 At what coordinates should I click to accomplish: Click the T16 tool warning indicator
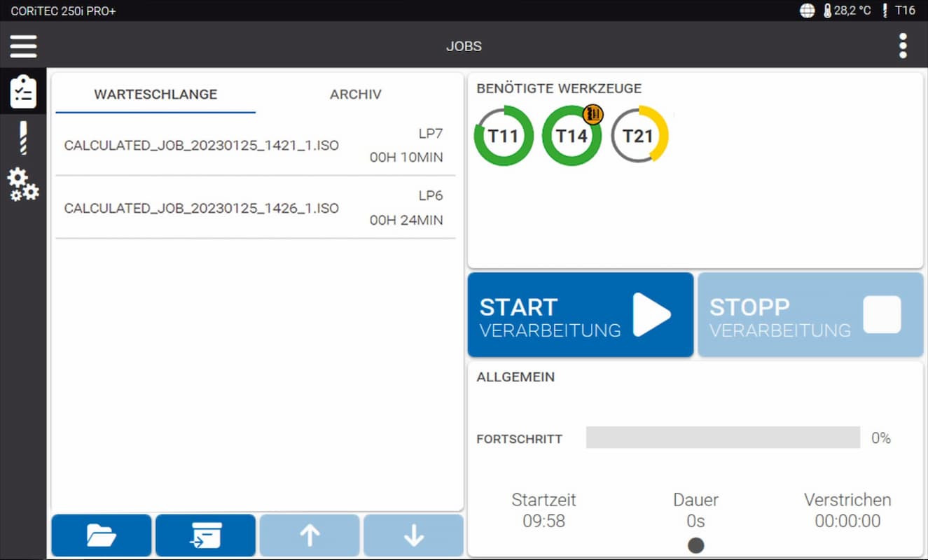[899, 10]
